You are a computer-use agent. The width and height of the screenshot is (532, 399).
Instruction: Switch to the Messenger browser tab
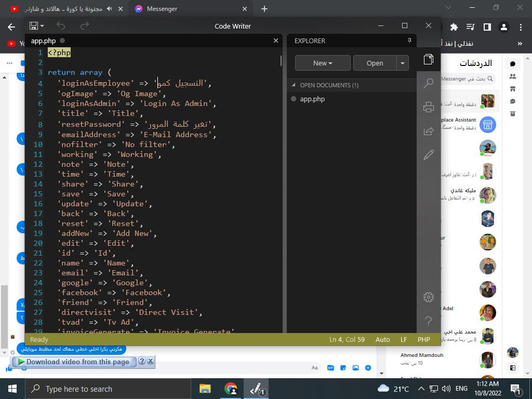pyautogui.click(x=162, y=9)
